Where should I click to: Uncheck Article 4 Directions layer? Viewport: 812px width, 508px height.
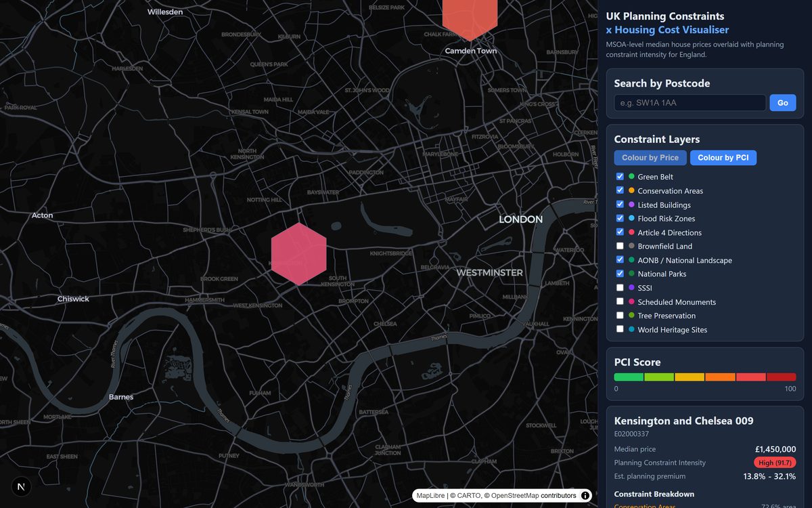620,232
